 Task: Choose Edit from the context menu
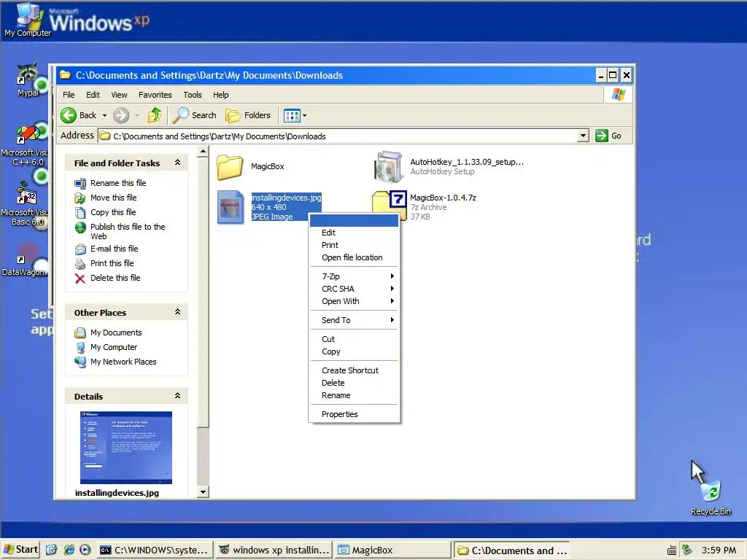[x=354, y=233]
